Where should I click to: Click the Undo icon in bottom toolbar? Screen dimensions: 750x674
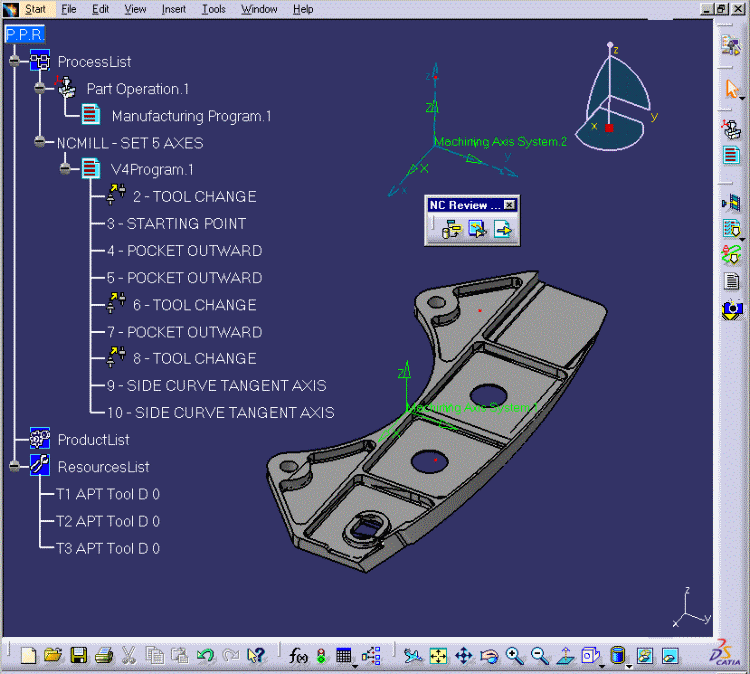coord(205,656)
